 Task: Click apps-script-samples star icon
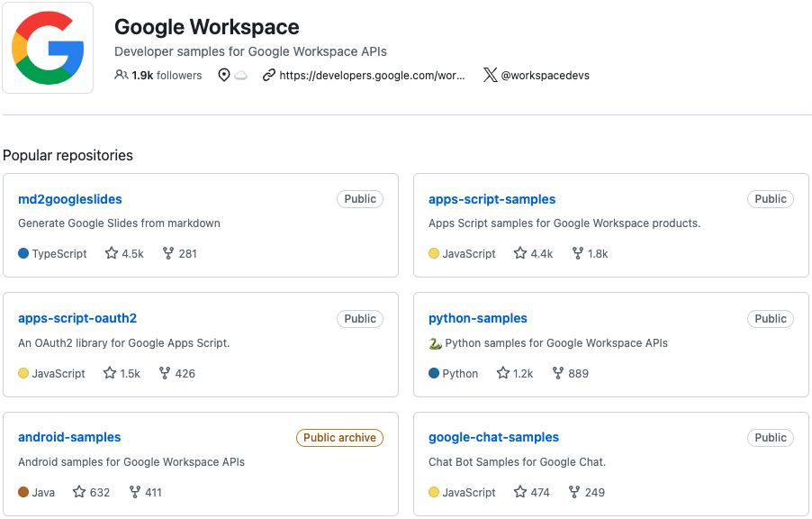[520, 253]
